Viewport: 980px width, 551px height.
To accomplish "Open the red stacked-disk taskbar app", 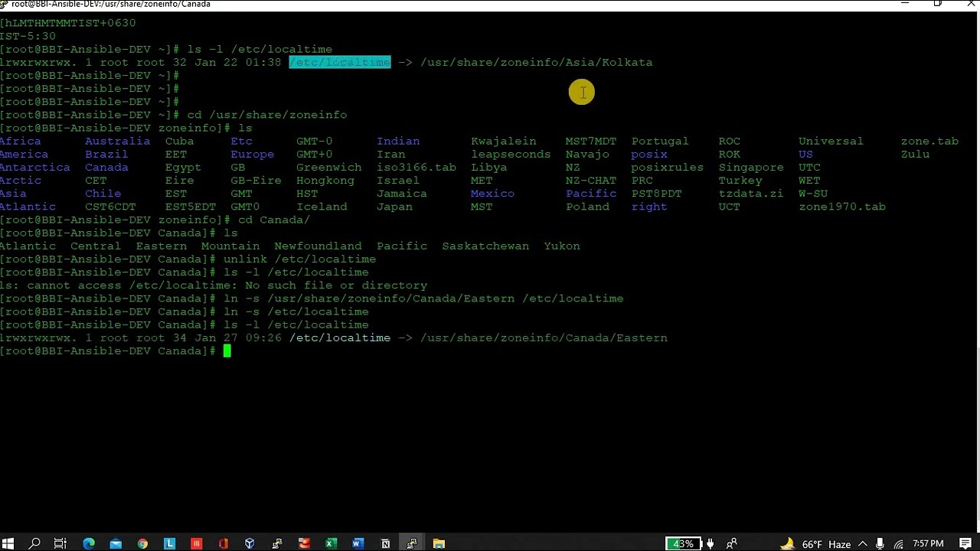I will pos(304,543).
